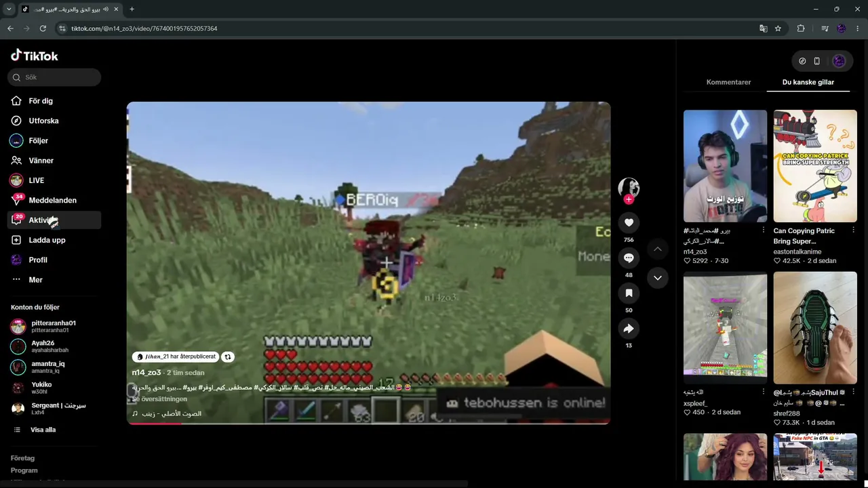
Task: Open the Can Copying Patrick video thumbnail
Action: (815, 166)
